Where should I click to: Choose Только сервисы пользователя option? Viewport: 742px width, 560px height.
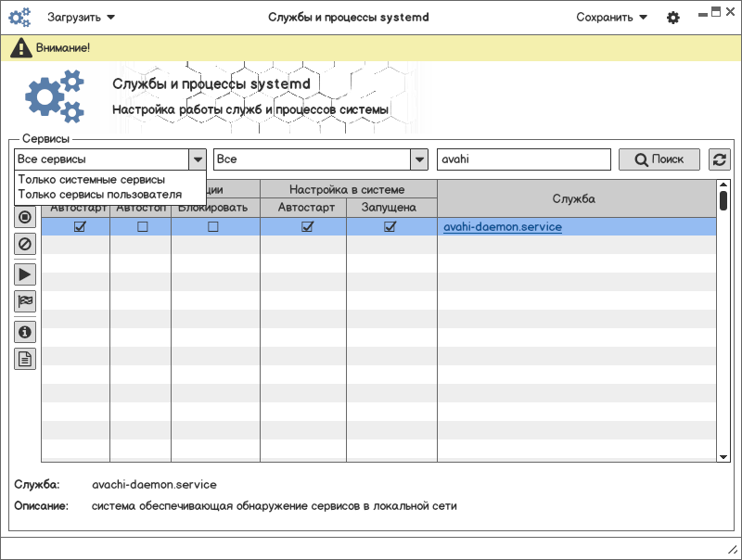click(99, 194)
